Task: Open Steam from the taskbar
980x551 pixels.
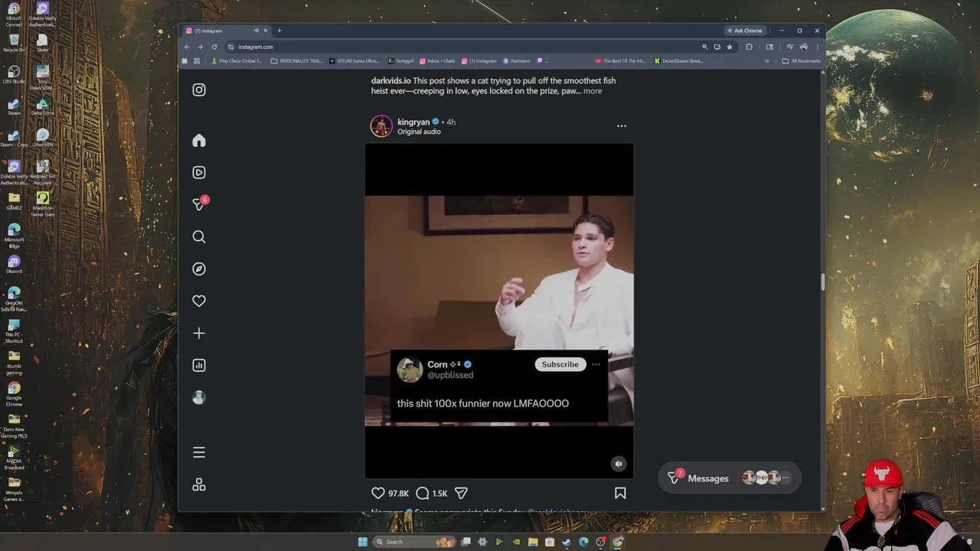Action: (x=567, y=542)
